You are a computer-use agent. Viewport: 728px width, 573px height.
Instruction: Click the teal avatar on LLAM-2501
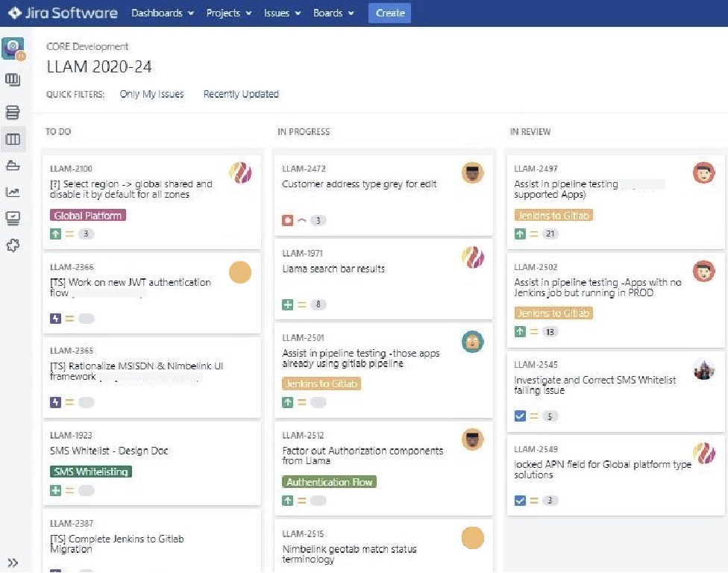pos(473,342)
